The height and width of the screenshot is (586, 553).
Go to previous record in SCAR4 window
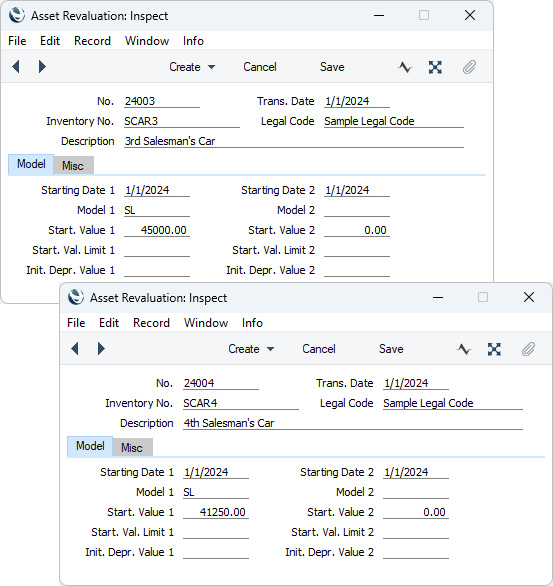[x=75, y=349]
